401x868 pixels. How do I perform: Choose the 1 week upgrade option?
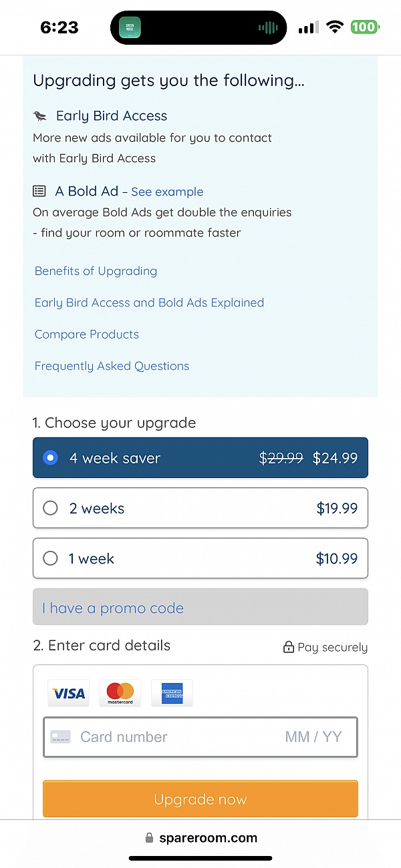click(50, 558)
